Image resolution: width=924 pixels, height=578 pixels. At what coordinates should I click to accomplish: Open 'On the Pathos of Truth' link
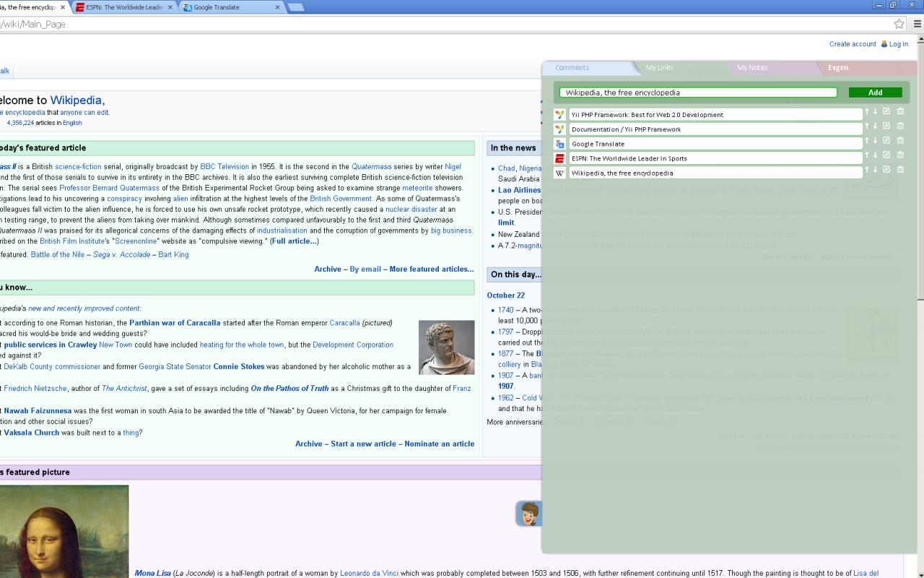pos(289,388)
